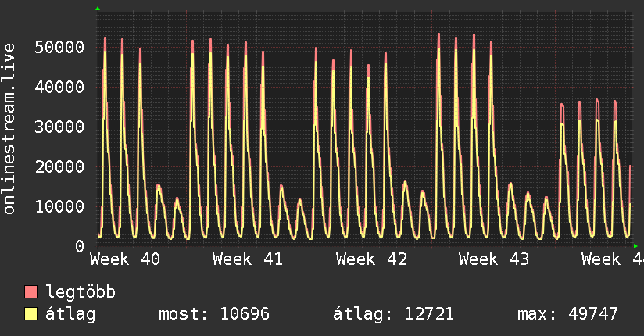Viewport: 644px width, 336px height.
Task: Click the yellow átlag legend color swatch
Action: pos(30,314)
